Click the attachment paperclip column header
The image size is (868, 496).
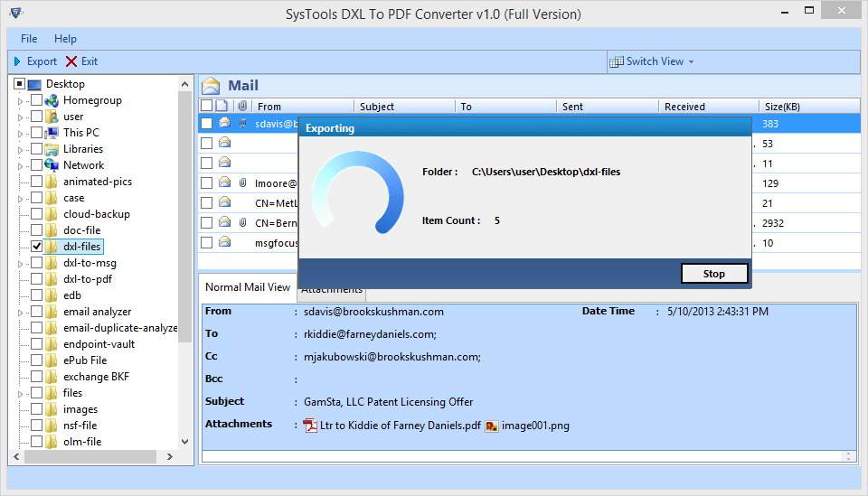pos(242,106)
